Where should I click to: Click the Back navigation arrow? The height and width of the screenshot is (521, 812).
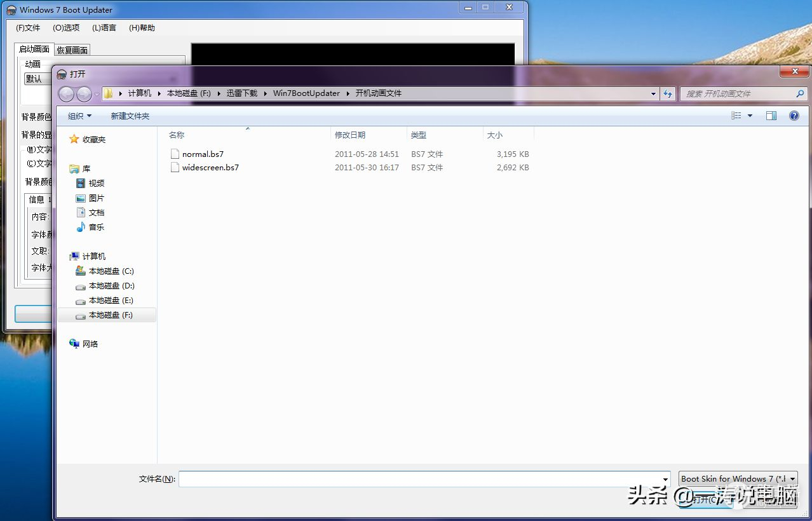(x=66, y=94)
